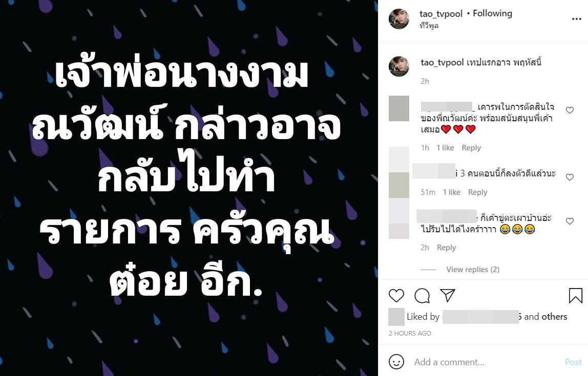Open comment bubble icon below post
Screen dimensions: 588x376
[x=422, y=296]
